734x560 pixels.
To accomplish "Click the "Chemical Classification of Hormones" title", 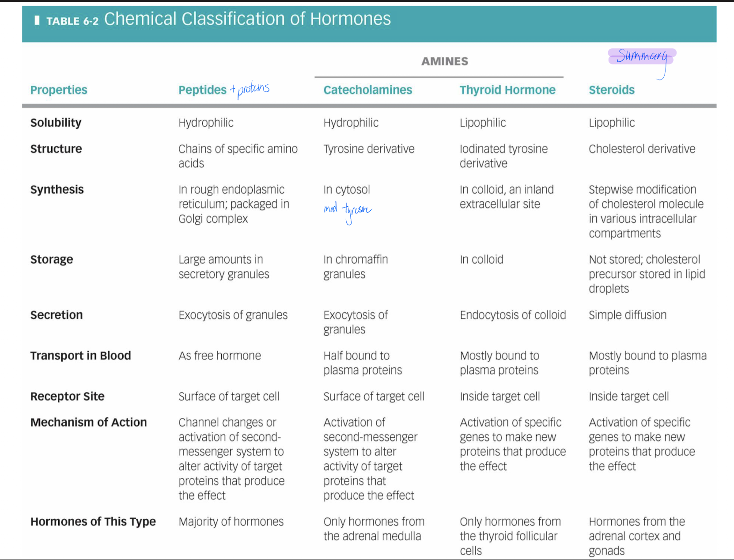I will pos(247,19).
